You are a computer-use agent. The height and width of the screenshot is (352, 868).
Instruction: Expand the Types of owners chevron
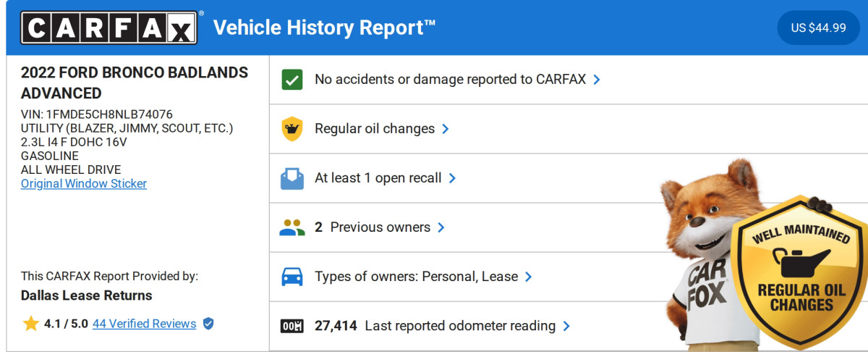[529, 277]
